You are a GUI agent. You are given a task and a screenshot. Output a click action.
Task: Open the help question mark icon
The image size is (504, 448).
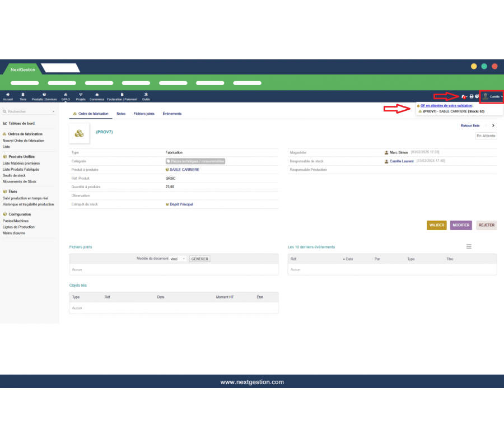click(477, 97)
